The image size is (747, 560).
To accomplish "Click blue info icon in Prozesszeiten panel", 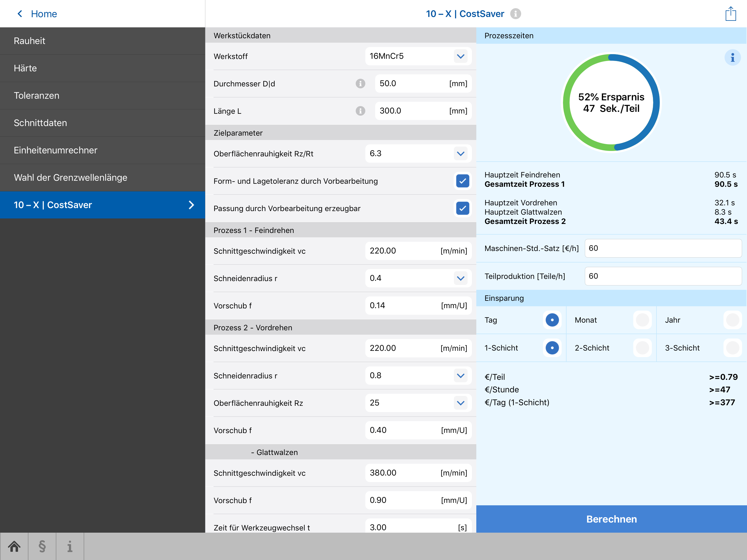I will click(732, 58).
